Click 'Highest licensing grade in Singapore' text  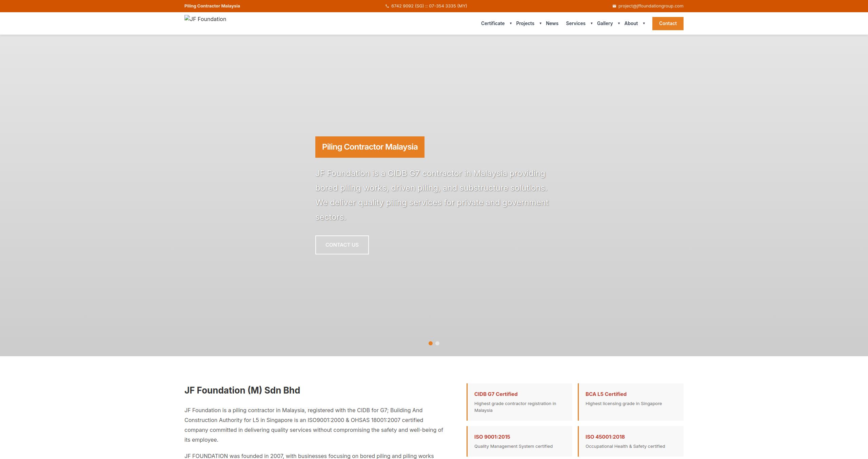tap(624, 404)
